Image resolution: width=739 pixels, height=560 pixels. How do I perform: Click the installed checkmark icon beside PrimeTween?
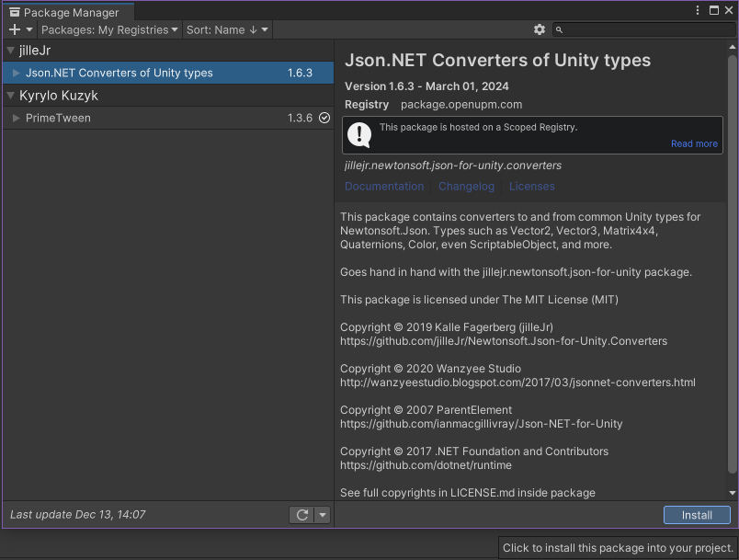pyautogui.click(x=324, y=118)
